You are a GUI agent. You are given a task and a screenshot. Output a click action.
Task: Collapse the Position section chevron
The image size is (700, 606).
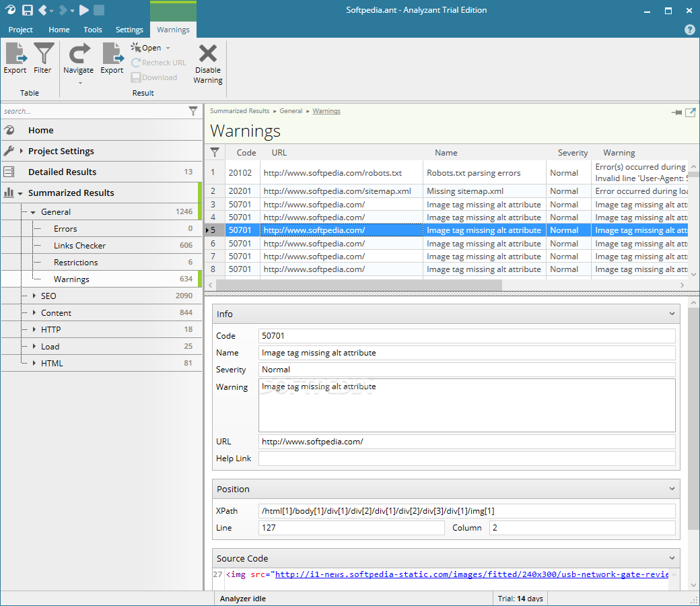tap(672, 489)
